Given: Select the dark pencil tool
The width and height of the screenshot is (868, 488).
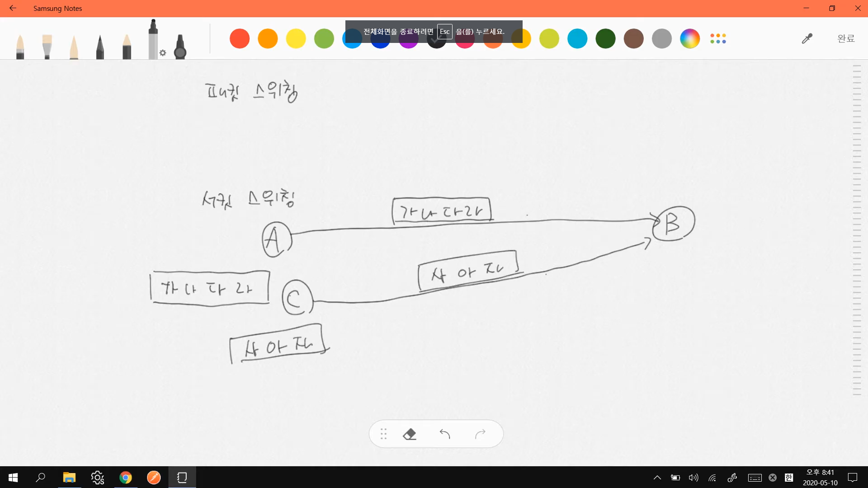Looking at the screenshot, I should [100, 47].
